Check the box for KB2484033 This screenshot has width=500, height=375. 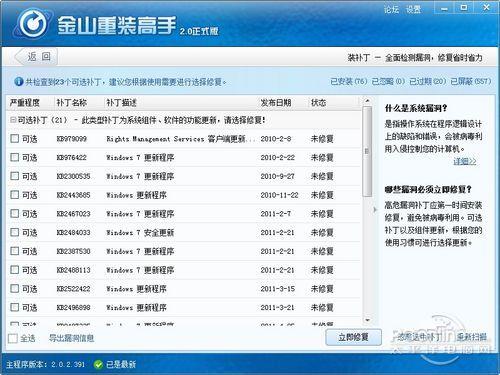[x=14, y=232]
